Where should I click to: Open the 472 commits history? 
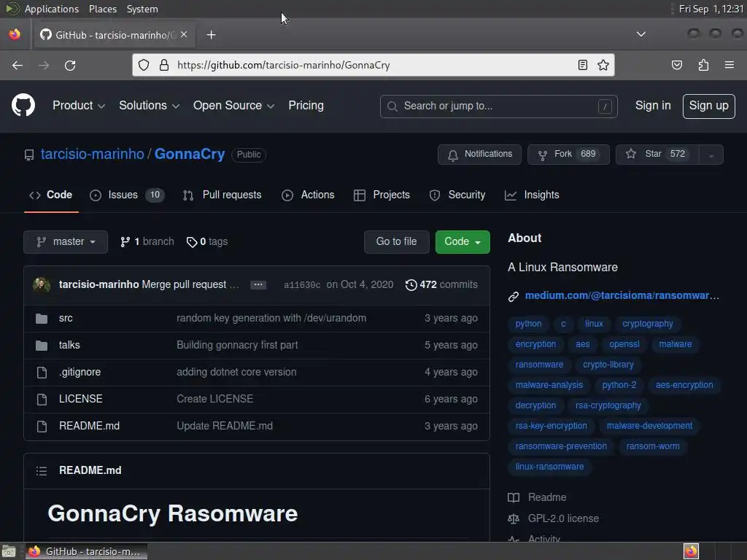point(441,284)
